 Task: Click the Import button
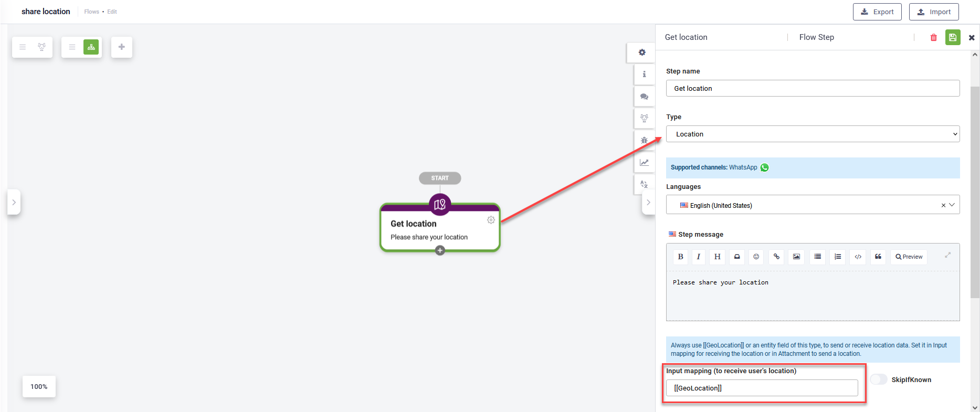[x=933, y=12]
